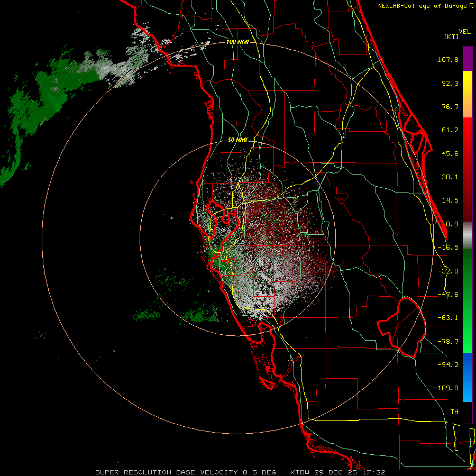Viewport: 476px width, 476px height.
Task: Click the Super-Resolution Base Velocity caption
Action: tap(241, 472)
